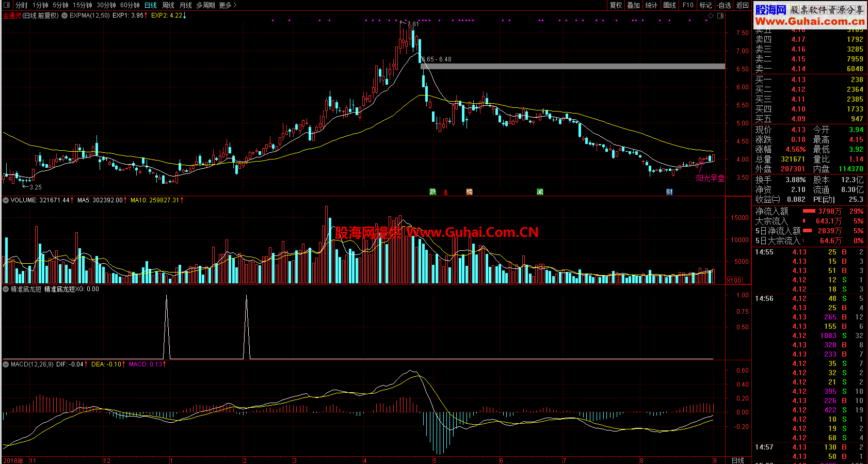Screen dimensions: 868x464
Task: Select the 5分钟 period tab
Action: click(60, 5)
